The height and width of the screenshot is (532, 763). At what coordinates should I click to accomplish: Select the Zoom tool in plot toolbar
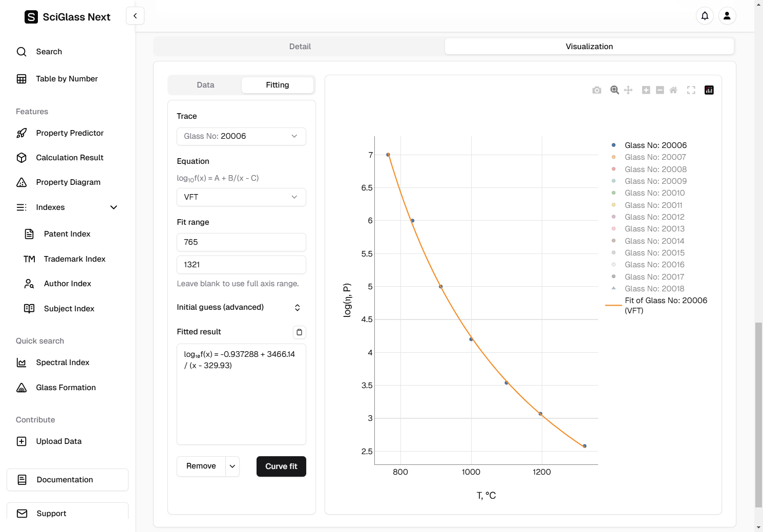pos(614,90)
